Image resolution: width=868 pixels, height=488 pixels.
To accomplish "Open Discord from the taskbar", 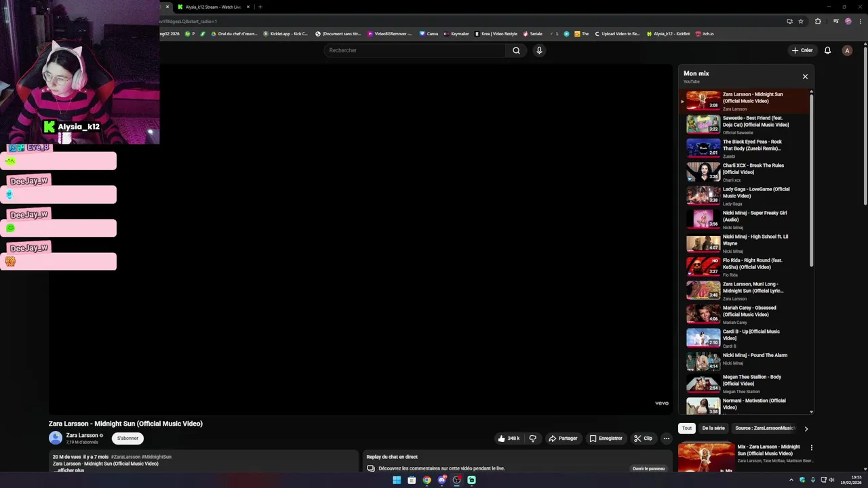I will click(x=442, y=480).
